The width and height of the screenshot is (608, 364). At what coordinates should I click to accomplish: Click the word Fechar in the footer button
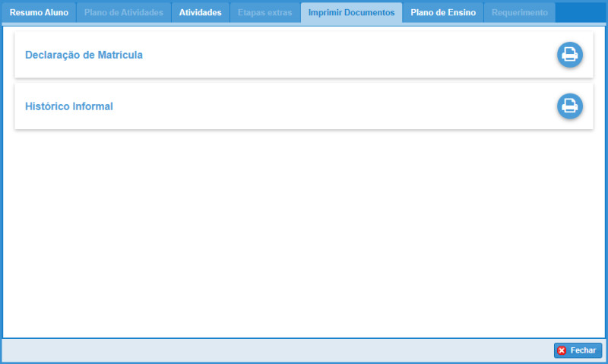583,350
